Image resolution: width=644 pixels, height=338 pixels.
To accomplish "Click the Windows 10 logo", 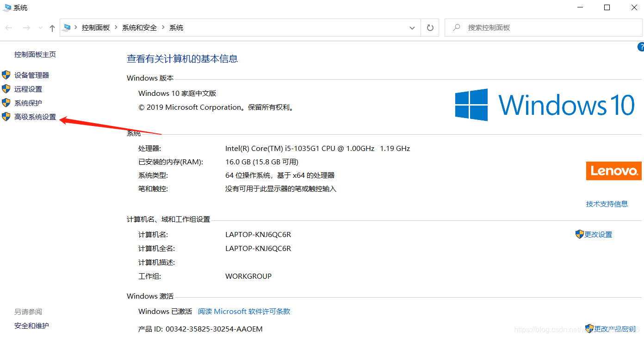I will click(x=545, y=105).
